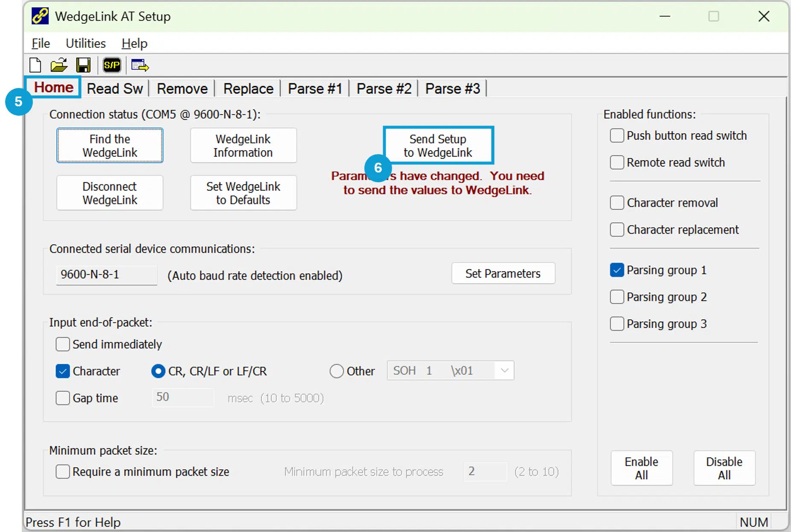791x532 pixels.
Task: Click Send Setup to WedgeLink button
Action: pos(438,146)
